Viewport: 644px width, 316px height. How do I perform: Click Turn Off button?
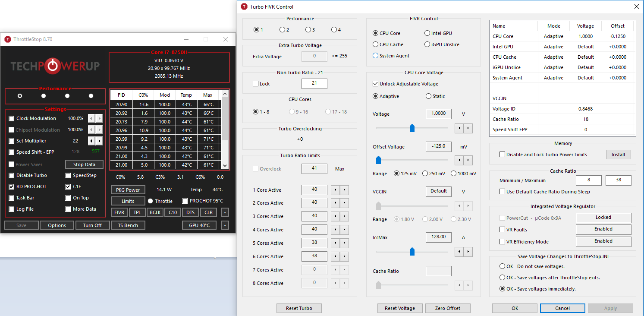coord(93,225)
